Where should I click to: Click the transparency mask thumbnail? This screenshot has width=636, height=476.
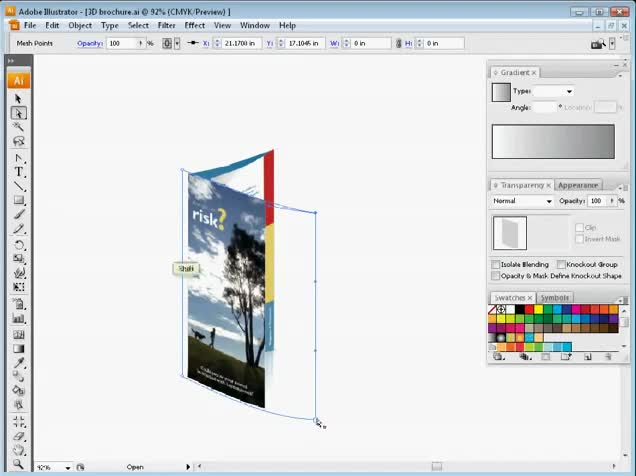coord(510,233)
